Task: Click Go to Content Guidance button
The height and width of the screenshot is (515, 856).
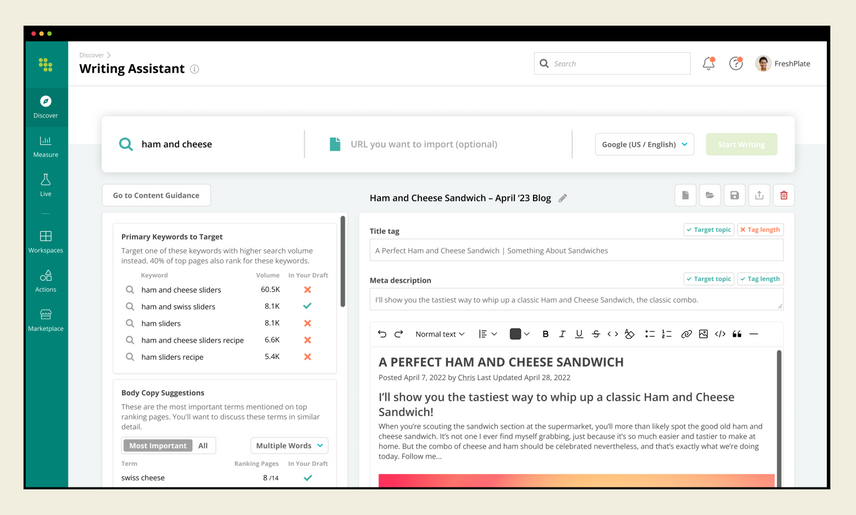Action: coord(156,195)
